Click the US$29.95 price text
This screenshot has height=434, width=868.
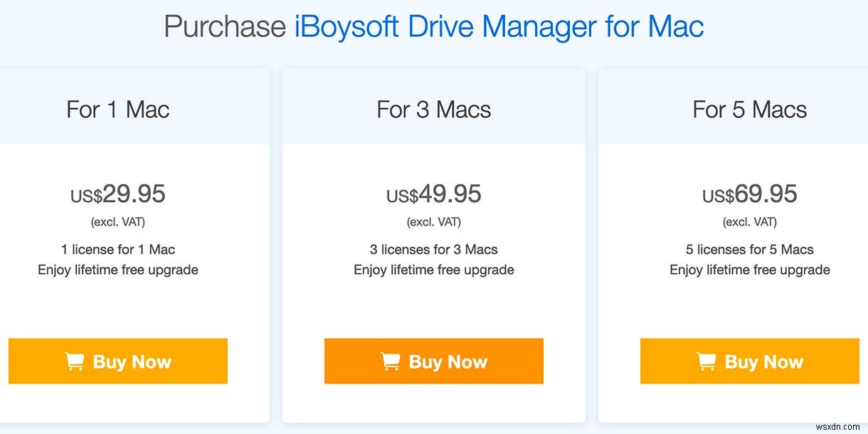point(117,194)
